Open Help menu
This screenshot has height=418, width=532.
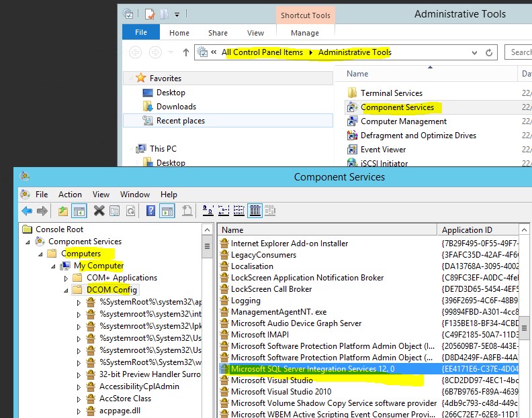pyautogui.click(x=169, y=195)
